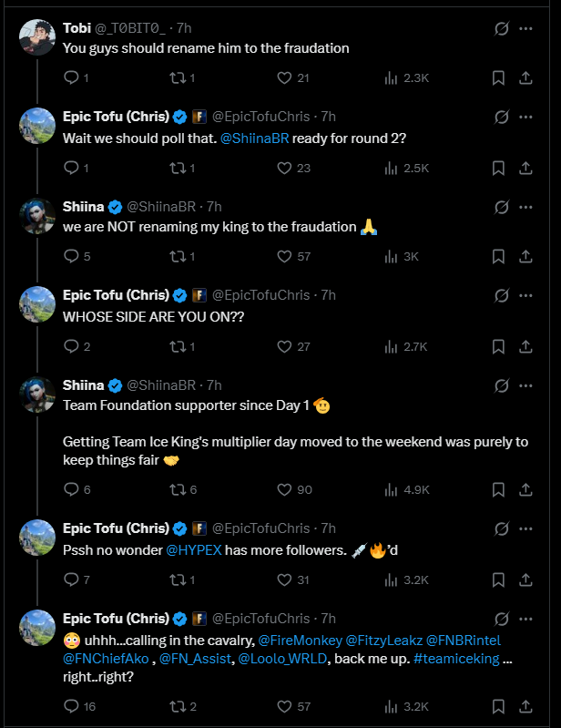The image size is (561, 728).
Task: Reply to the 'calling in the cavalry' tweet
Action: [x=71, y=706]
